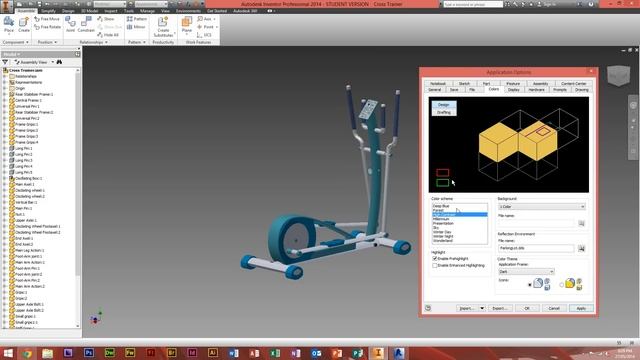Select Drafting in color preview
This screenshot has height=360, width=640.
pos(444,112)
